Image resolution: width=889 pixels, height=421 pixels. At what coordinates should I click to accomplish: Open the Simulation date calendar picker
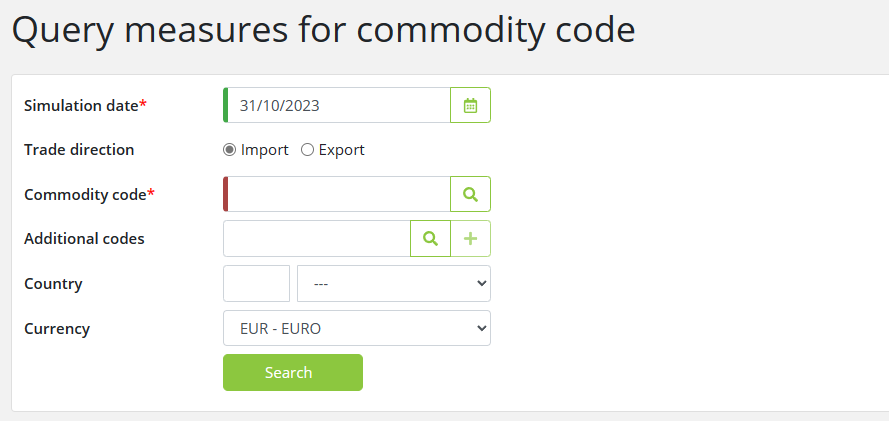pyautogui.click(x=470, y=105)
